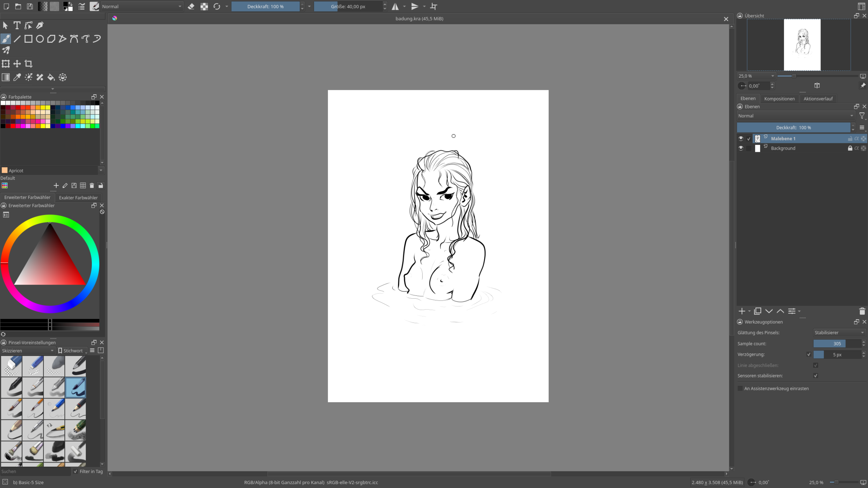This screenshot has width=868, height=488.
Task: Select the Color Picker eyedropper tool
Action: (17, 77)
